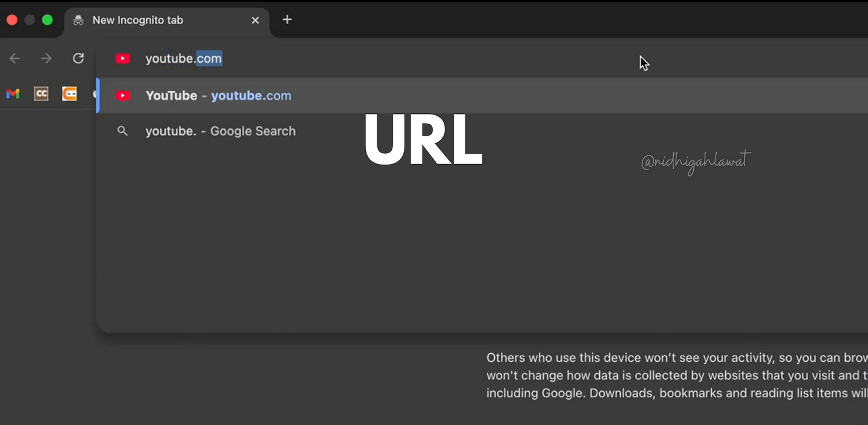Open Gmail from the bookmarks bar
868x425 pixels.
pyautogui.click(x=12, y=93)
